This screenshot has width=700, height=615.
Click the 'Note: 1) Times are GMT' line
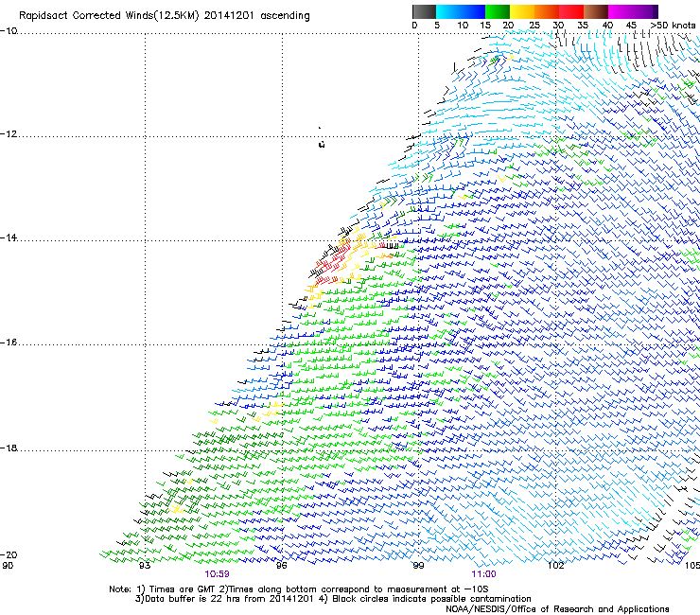click(x=298, y=589)
